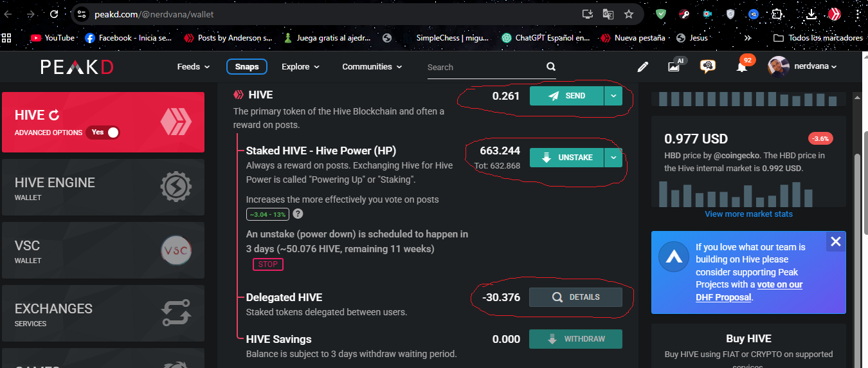Image resolution: width=868 pixels, height=368 pixels.
Task: Reload the page with browser refresh
Action: click(54, 14)
